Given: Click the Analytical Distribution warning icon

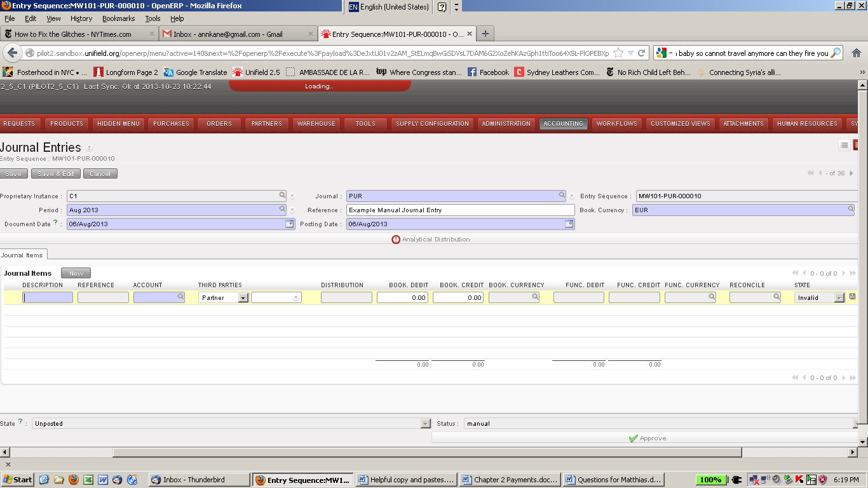Looking at the screenshot, I should (396, 240).
